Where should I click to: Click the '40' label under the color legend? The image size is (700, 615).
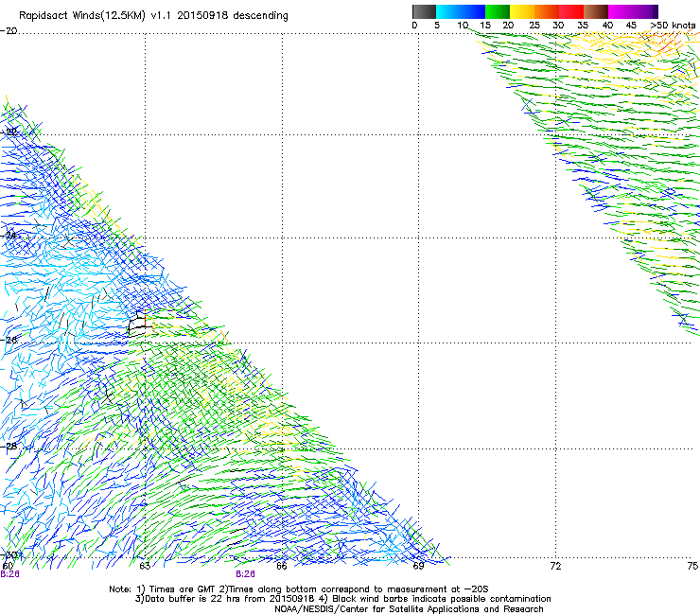[607, 26]
